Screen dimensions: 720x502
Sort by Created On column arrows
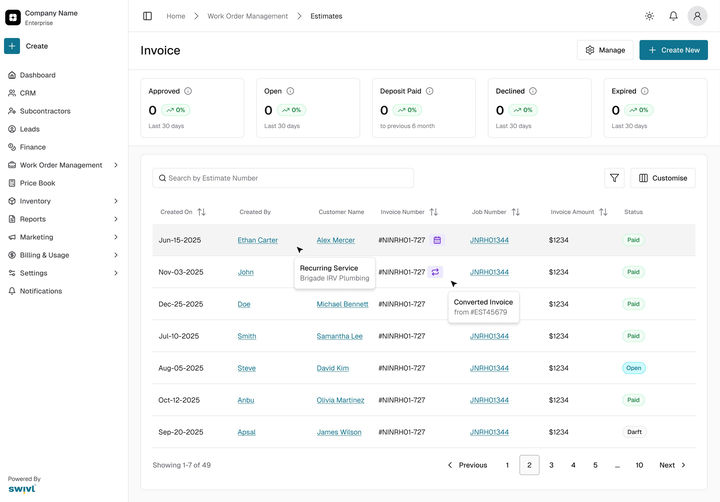(201, 212)
